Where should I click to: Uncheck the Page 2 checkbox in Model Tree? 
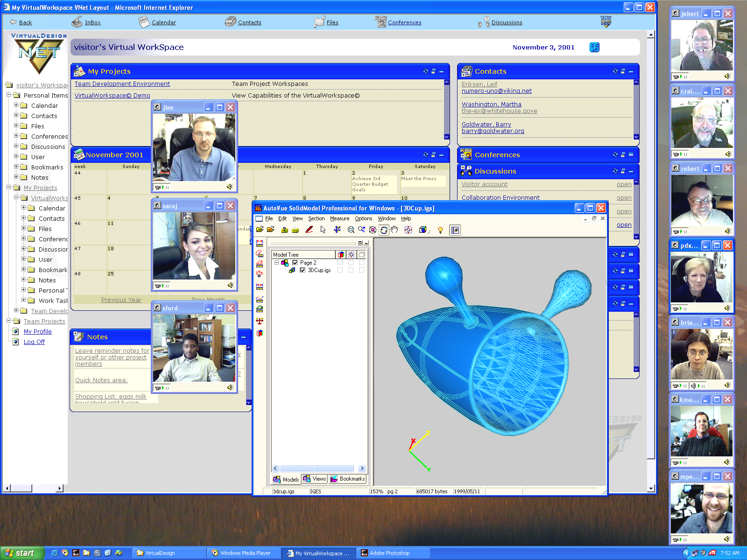[x=295, y=263]
